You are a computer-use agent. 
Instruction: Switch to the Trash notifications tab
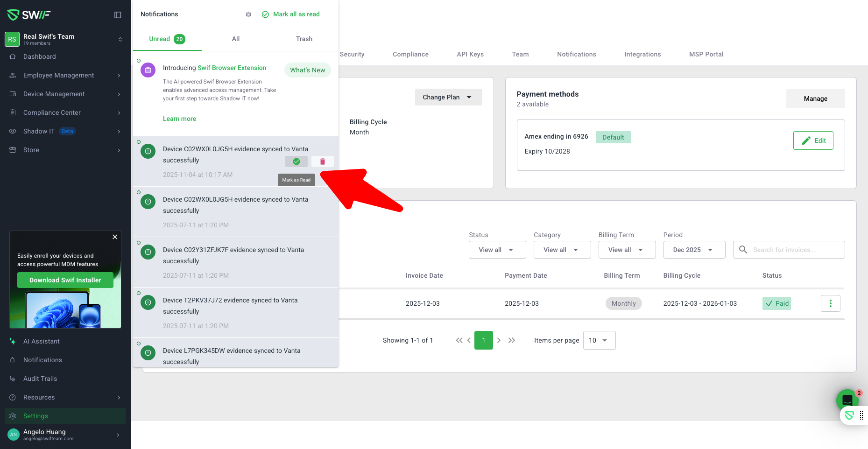click(x=304, y=39)
